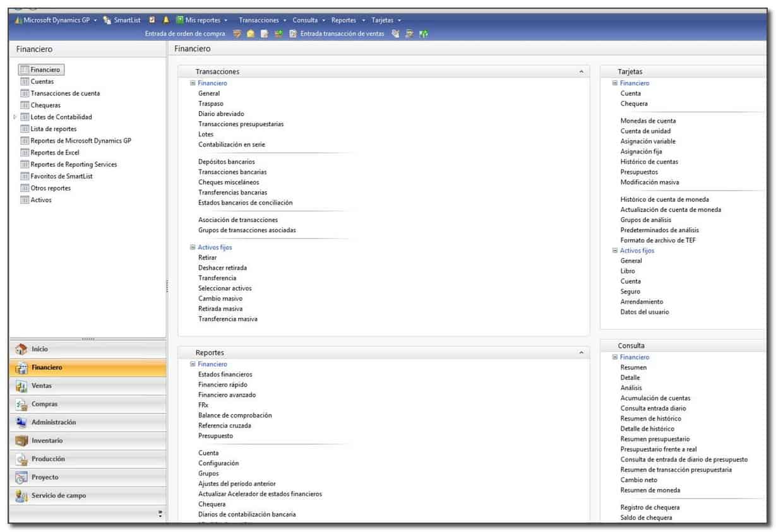
Task: Open the Proyecto module icon
Action: tap(21, 477)
